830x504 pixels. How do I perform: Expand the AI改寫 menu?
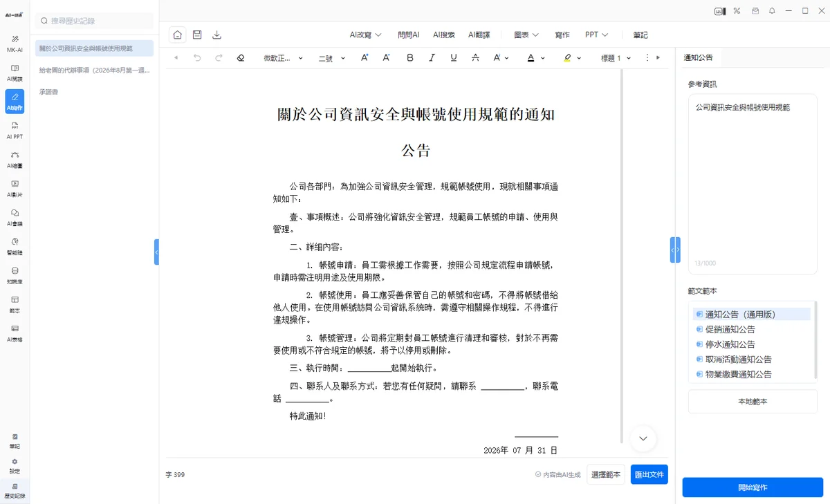click(x=365, y=35)
